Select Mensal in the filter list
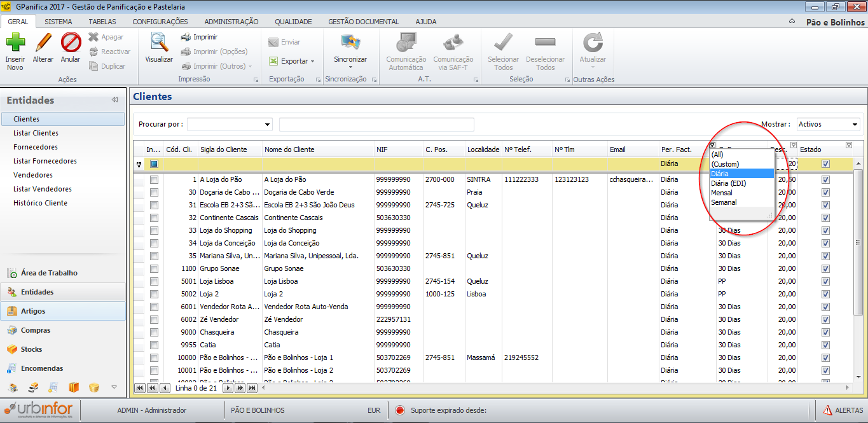Viewport: 868px width, 423px height. pyautogui.click(x=722, y=193)
